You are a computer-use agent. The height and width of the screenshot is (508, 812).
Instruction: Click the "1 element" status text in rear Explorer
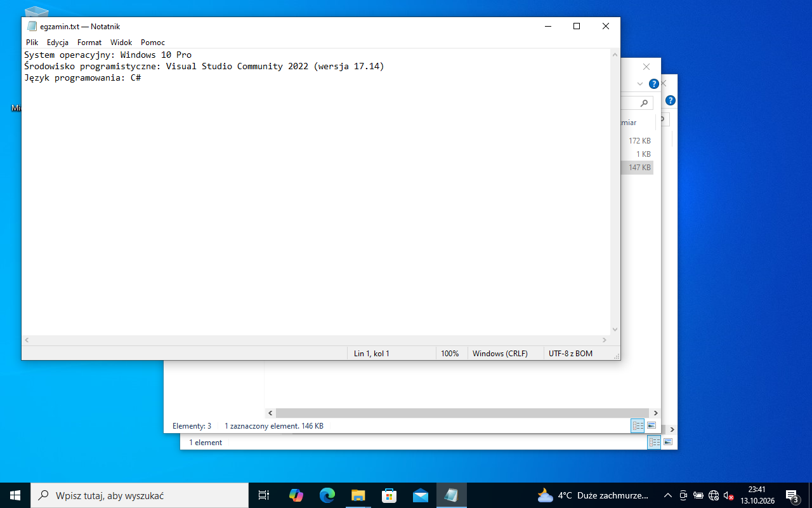pos(206,443)
